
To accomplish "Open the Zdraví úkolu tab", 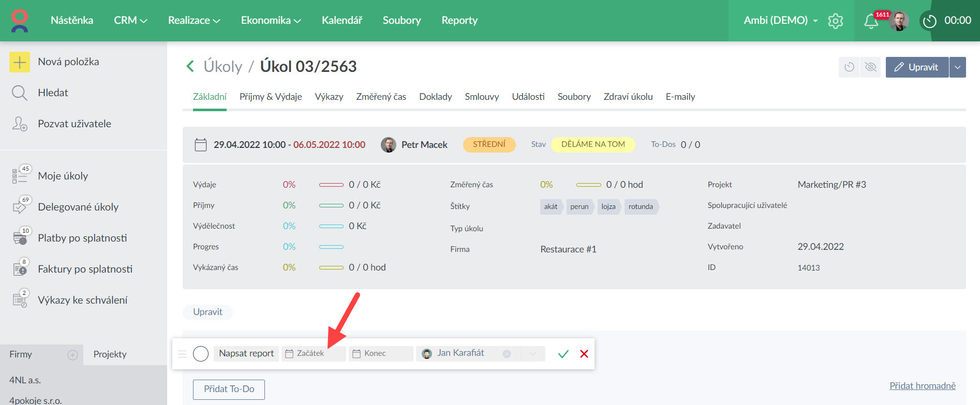I will [628, 97].
